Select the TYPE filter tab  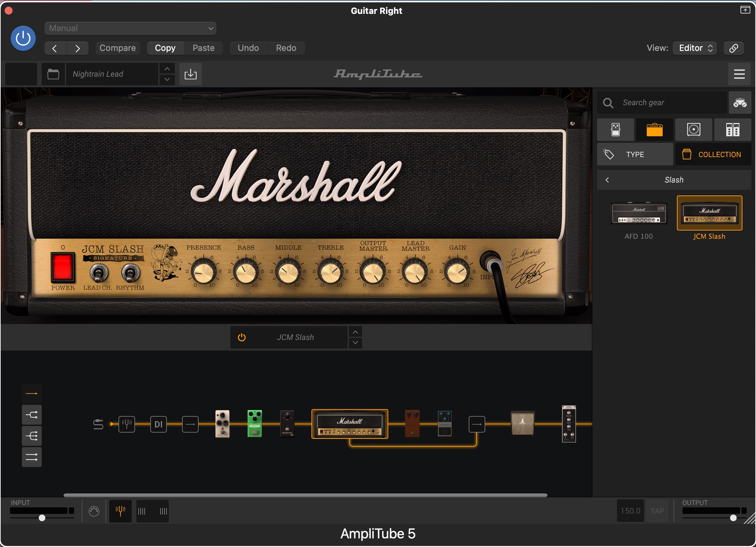(x=635, y=154)
